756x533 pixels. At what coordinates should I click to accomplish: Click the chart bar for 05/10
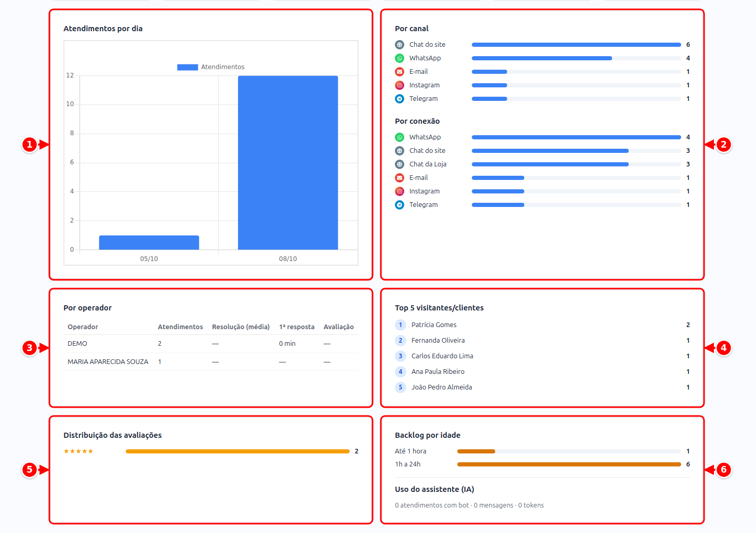point(149,242)
